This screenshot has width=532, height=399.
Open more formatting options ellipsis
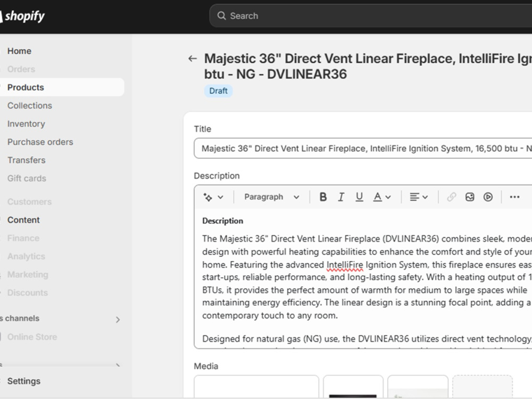(x=514, y=197)
